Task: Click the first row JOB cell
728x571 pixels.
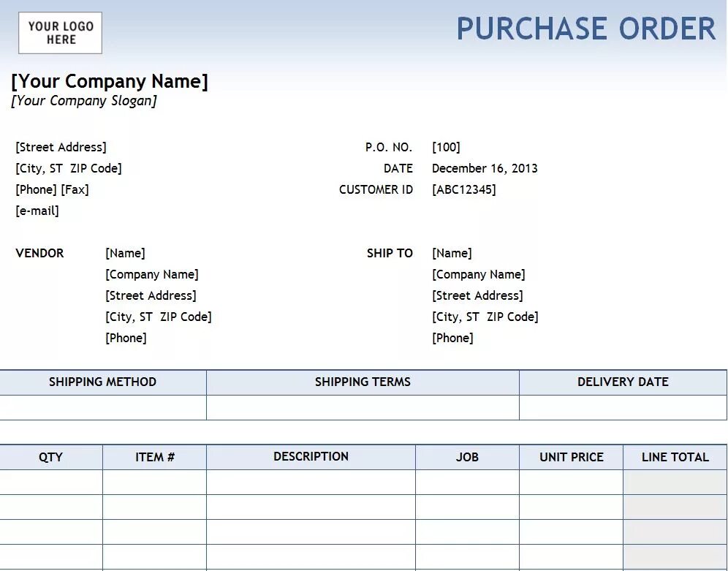Action: [467, 483]
